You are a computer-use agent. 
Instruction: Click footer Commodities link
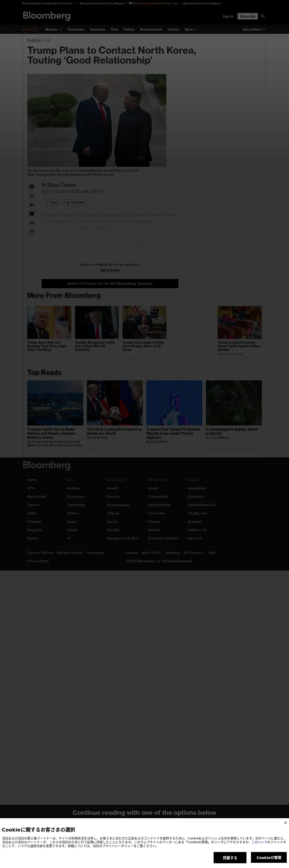pos(158,497)
